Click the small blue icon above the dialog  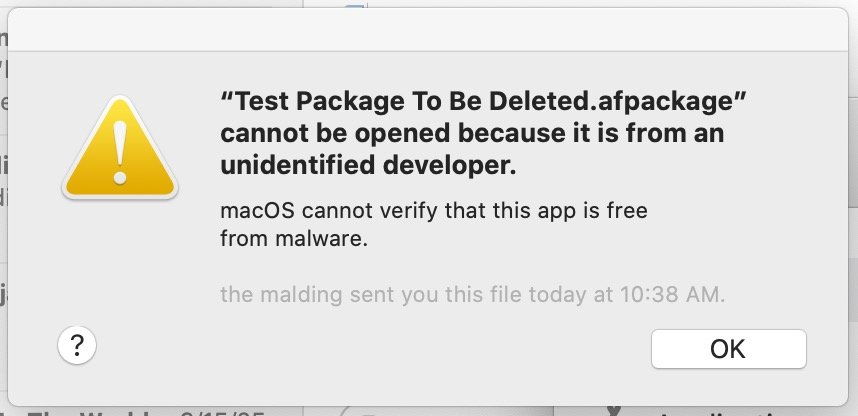(x=356, y=4)
